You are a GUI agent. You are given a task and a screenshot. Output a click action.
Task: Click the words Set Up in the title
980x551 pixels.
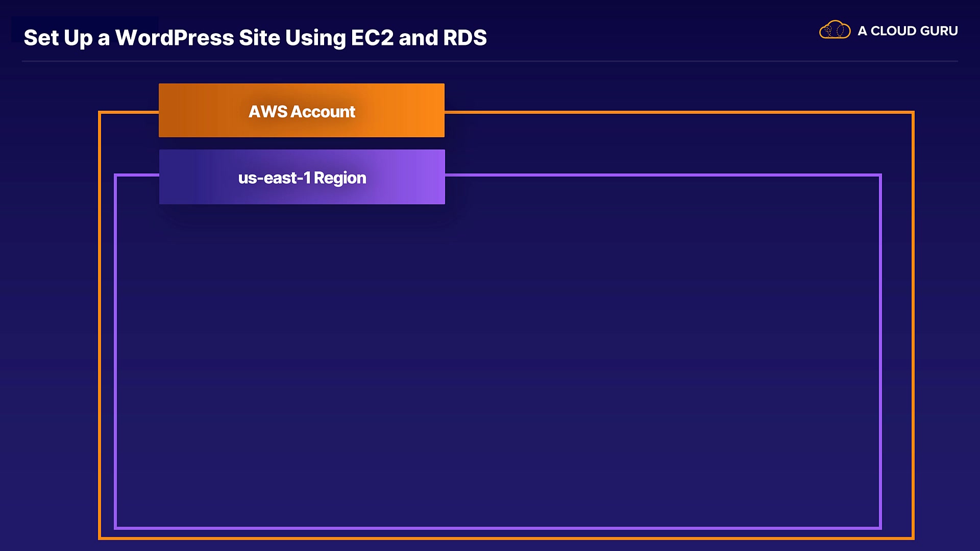pos(58,38)
